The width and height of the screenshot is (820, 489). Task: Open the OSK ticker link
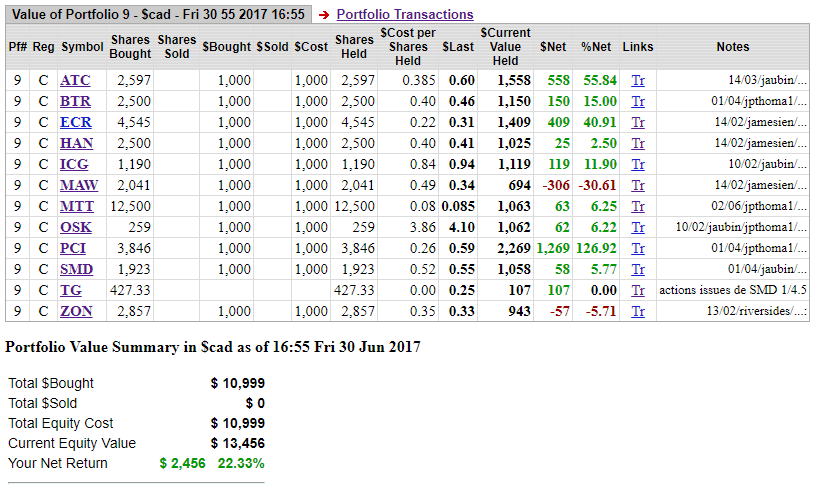(x=76, y=227)
